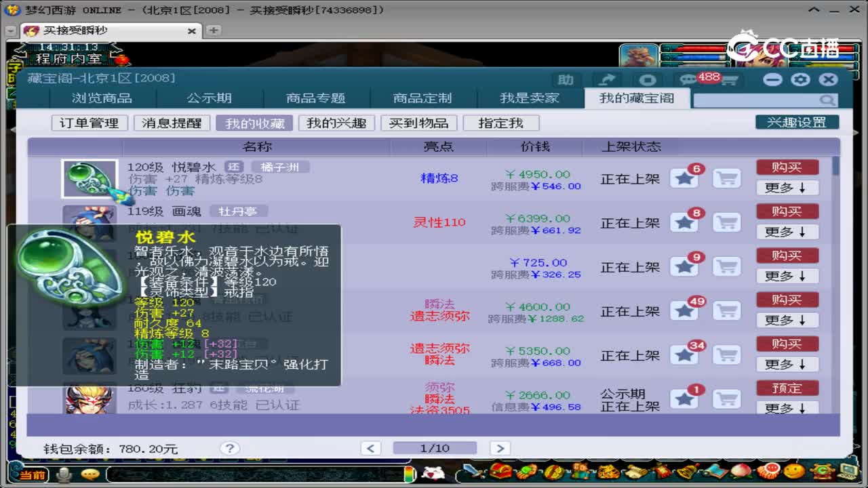The image size is (868, 488).
Task: Open the 助 help icon in header
Action: point(566,80)
